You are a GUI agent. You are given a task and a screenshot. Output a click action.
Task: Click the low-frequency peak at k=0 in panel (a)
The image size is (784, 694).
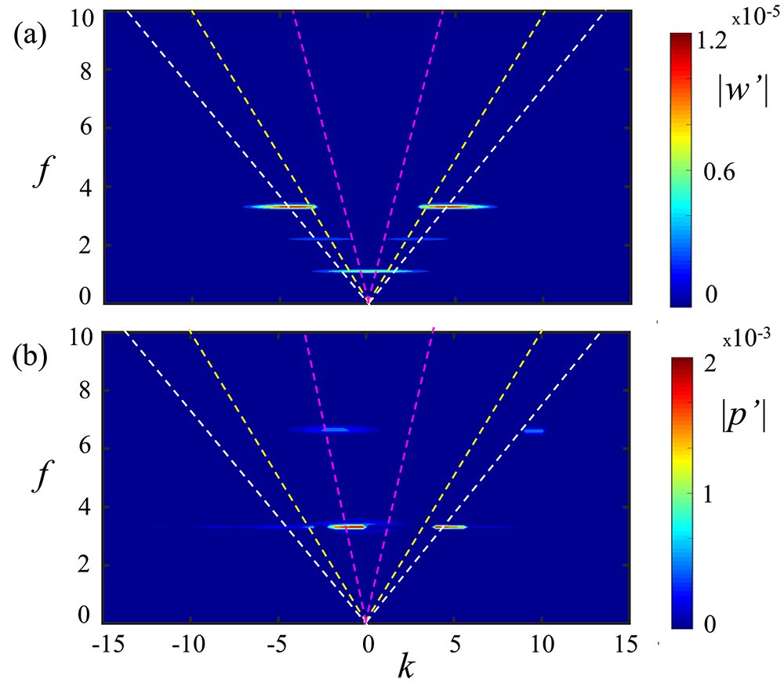(368, 271)
